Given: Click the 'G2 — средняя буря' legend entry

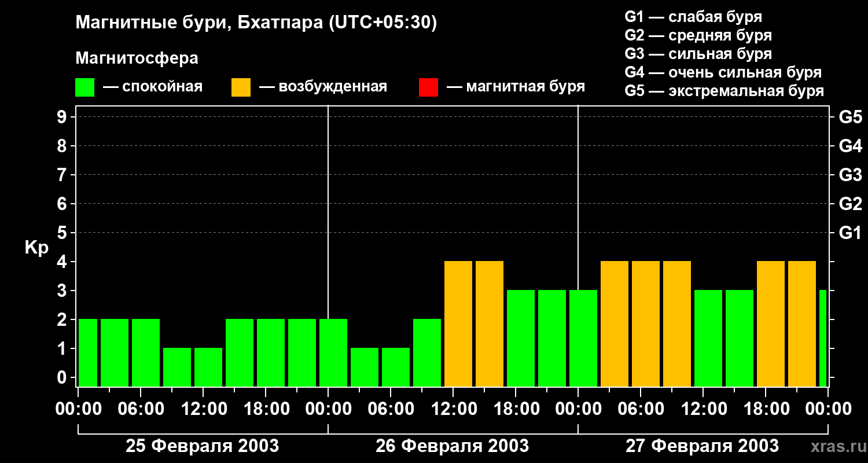Looking at the screenshot, I should click(698, 35).
